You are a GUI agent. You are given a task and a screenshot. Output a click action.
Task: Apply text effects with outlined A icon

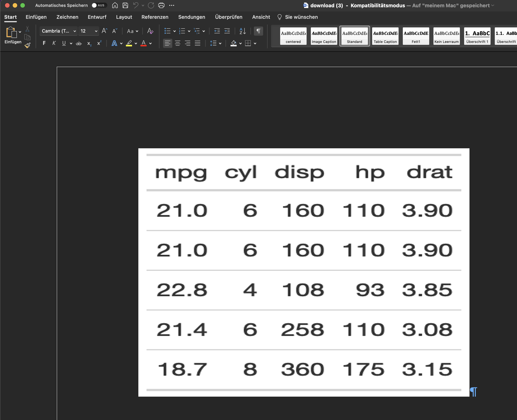[x=114, y=43]
